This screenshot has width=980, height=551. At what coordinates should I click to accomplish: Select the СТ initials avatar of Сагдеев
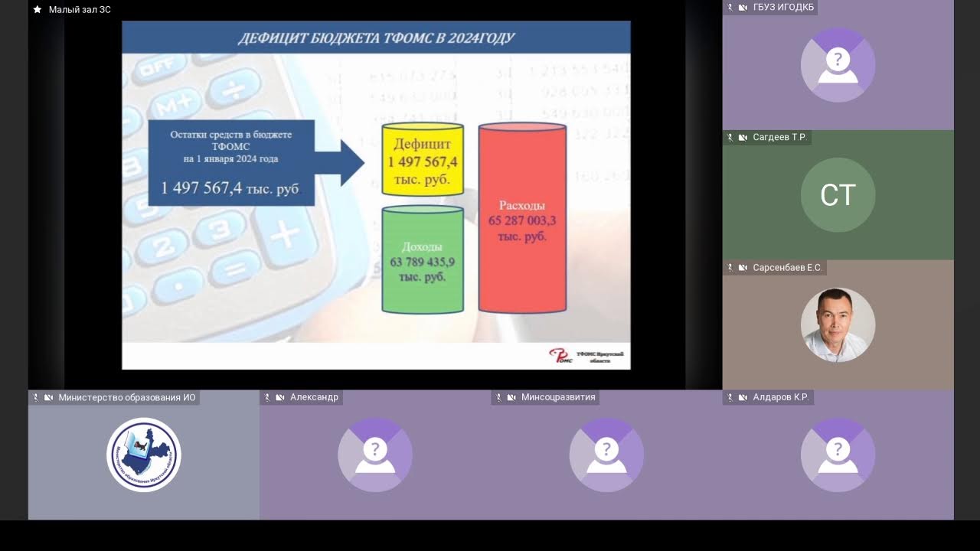tap(838, 195)
